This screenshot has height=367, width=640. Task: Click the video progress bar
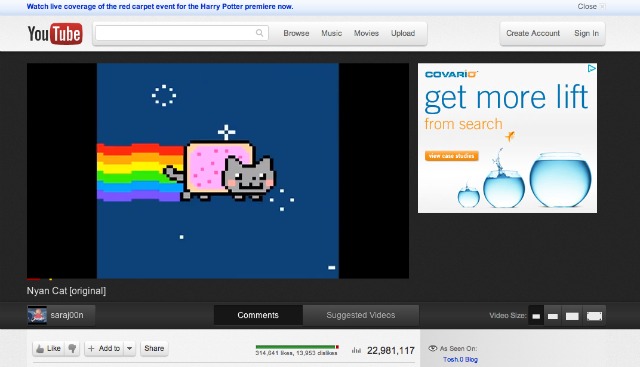point(218,279)
